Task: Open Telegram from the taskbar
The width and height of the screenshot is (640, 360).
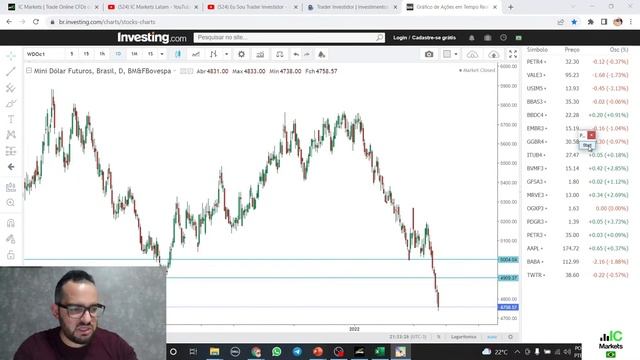Action: coord(297,351)
